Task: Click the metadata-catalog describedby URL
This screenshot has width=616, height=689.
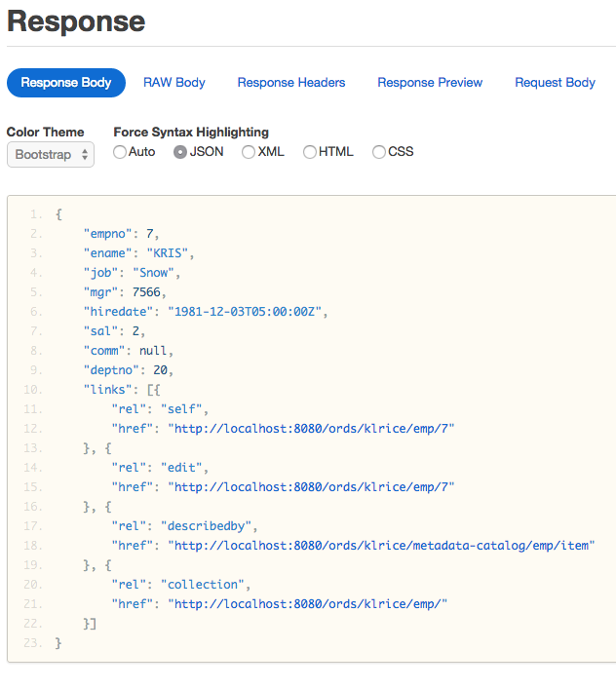Action: [x=381, y=545]
